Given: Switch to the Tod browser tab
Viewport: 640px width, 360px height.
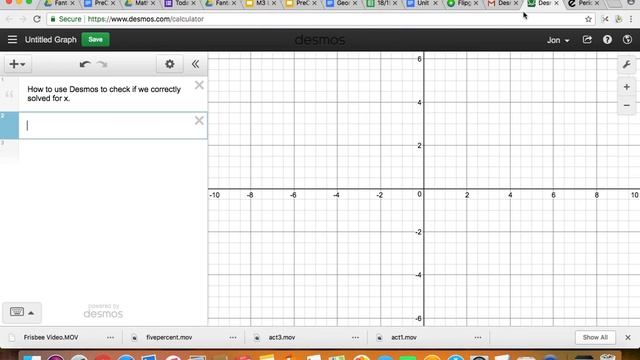Looking at the screenshot, I should [180, 3].
